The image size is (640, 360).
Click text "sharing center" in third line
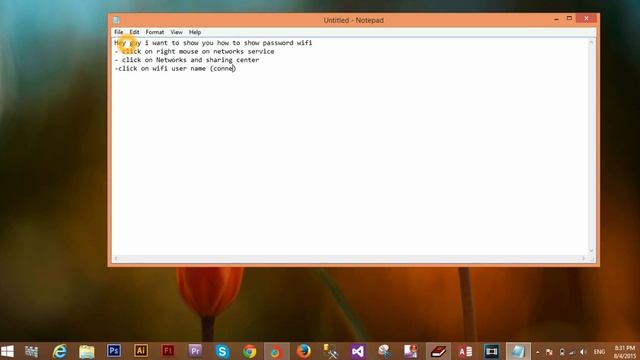tap(232, 60)
